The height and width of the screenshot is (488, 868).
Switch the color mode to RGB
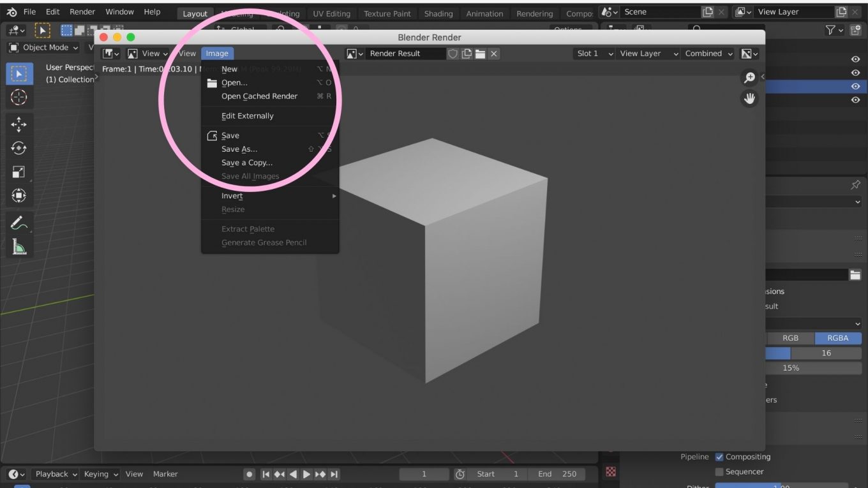click(791, 338)
